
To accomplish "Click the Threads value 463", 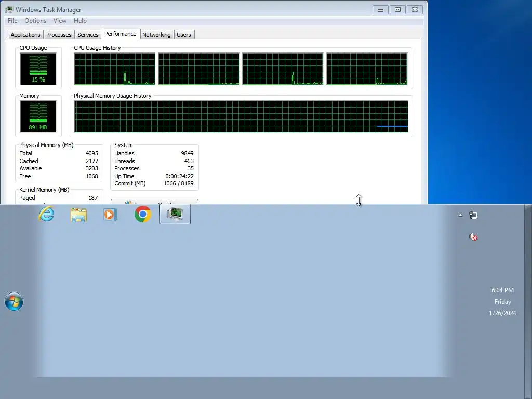I will click(x=189, y=161).
